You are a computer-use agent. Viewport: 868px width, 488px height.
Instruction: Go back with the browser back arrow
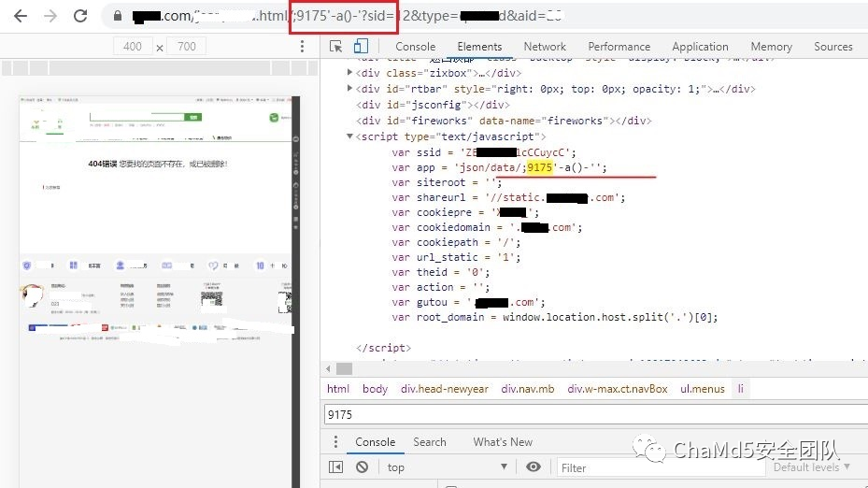pyautogui.click(x=21, y=16)
